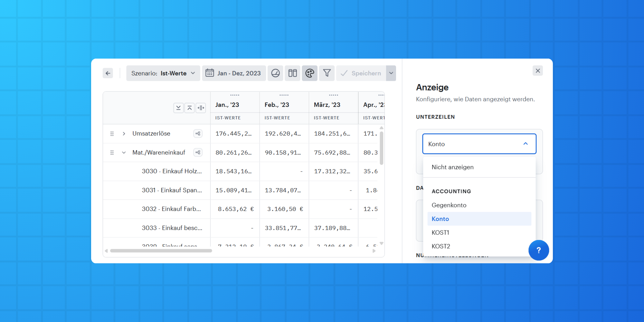Click collapse all rows icon
The image size is (644, 322).
[x=190, y=108]
